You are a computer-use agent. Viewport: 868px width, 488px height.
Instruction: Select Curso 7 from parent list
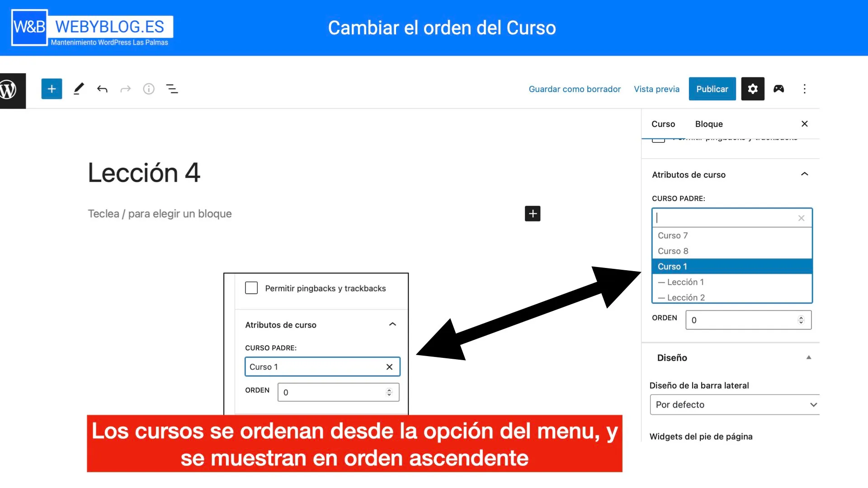(732, 235)
